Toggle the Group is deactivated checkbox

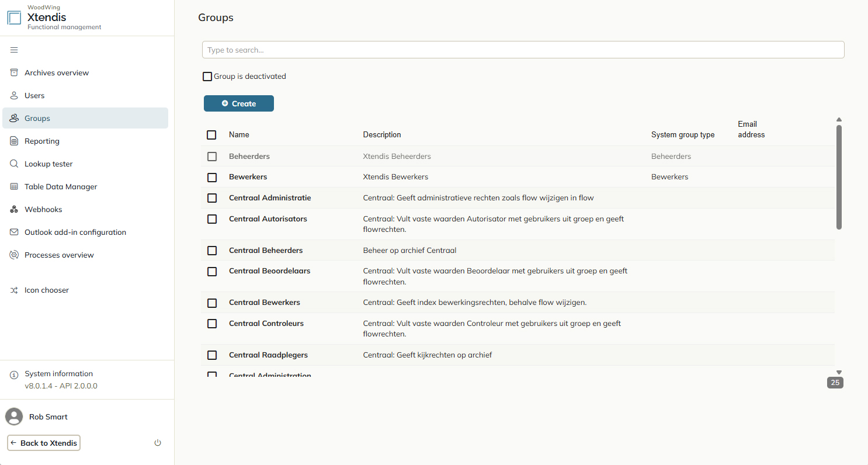(207, 77)
